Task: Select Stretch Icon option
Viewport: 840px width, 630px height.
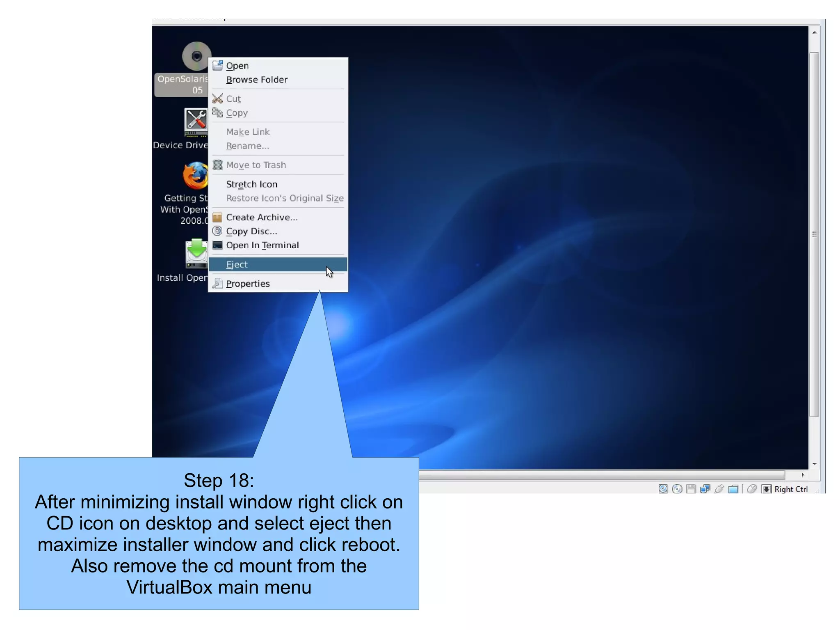Action: [x=278, y=184]
